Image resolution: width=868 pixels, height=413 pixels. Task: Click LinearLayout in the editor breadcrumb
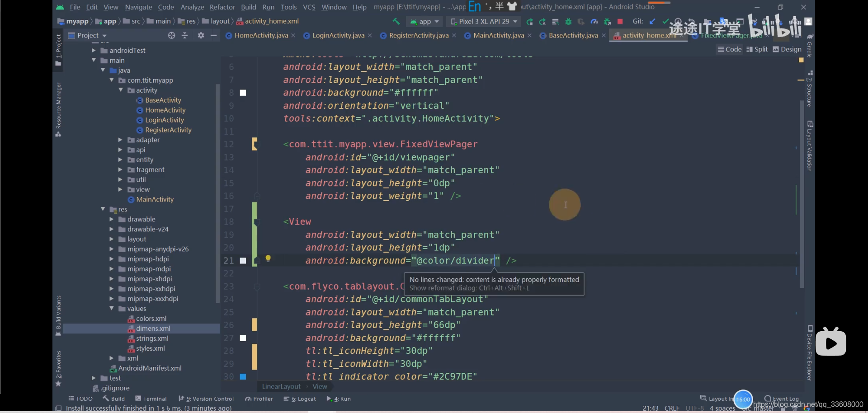[x=281, y=386]
